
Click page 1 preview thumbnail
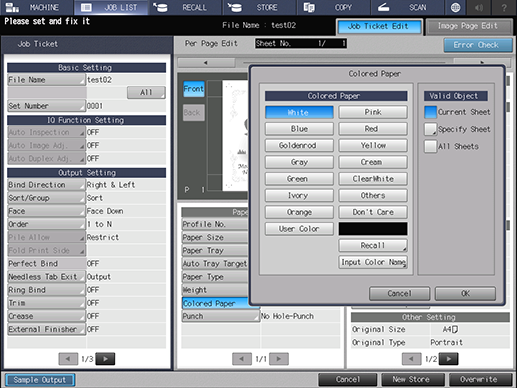click(235, 135)
